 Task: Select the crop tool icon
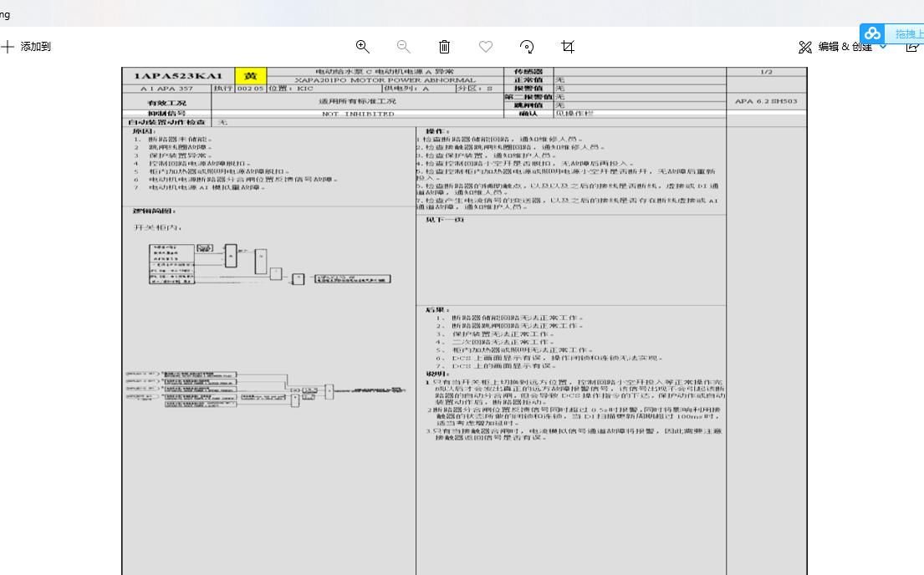tap(568, 47)
